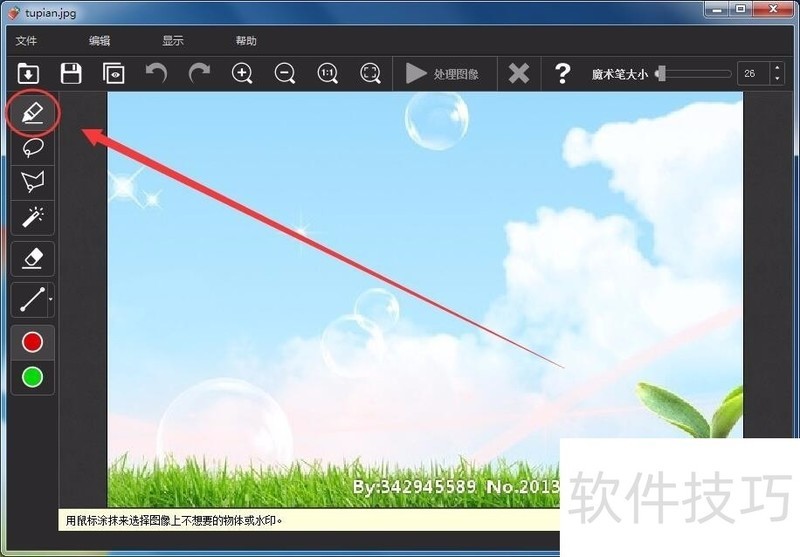Viewport: 800px width, 557px height.
Task: Open help with the question mark icon
Action: (562, 73)
